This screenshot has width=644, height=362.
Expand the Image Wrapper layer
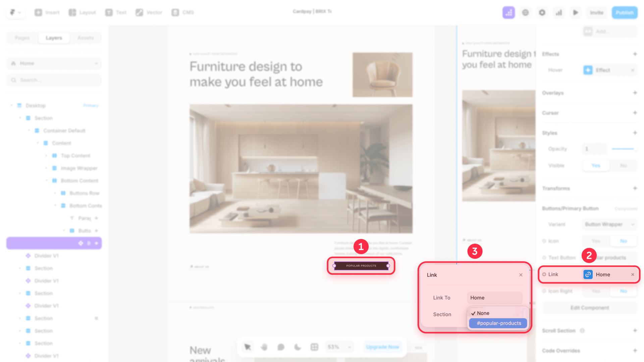[46, 168]
